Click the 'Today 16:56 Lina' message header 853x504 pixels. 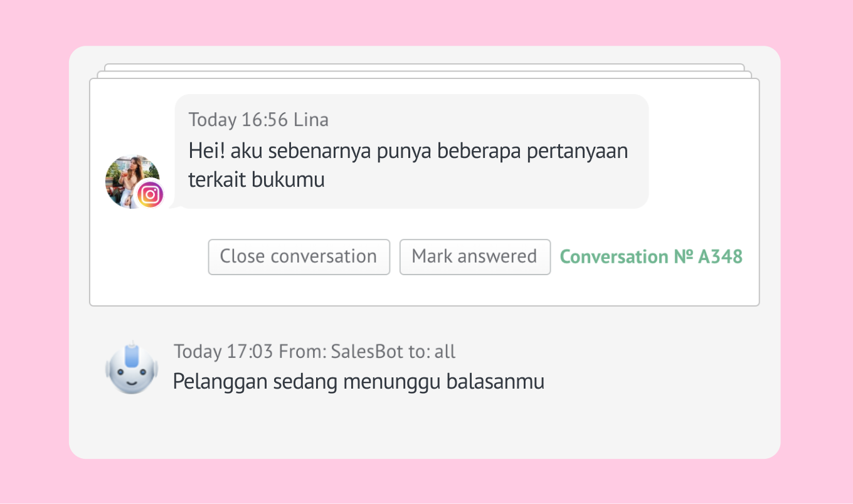pos(258,120)
